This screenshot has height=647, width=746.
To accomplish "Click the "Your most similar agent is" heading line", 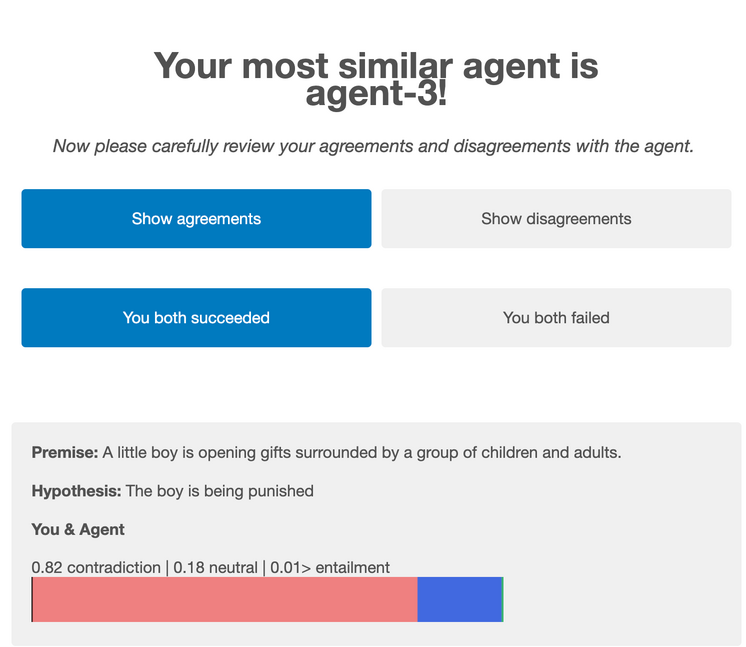I will [376, 66].
